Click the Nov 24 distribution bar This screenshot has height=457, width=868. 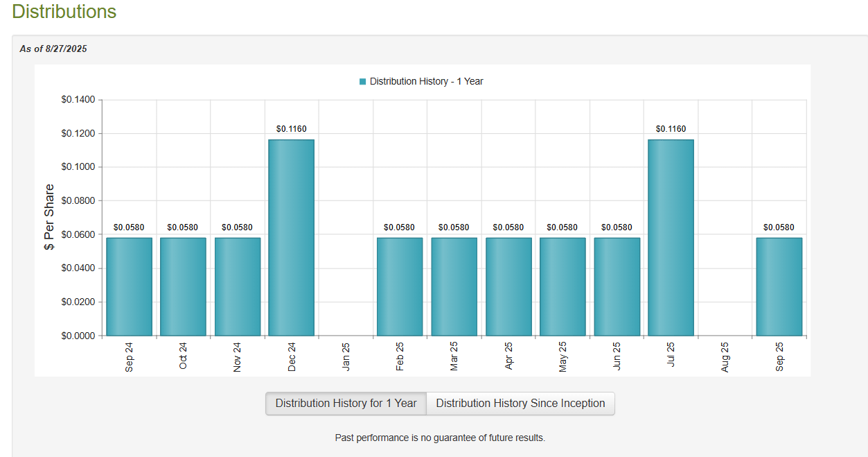[x=237, y=286]
